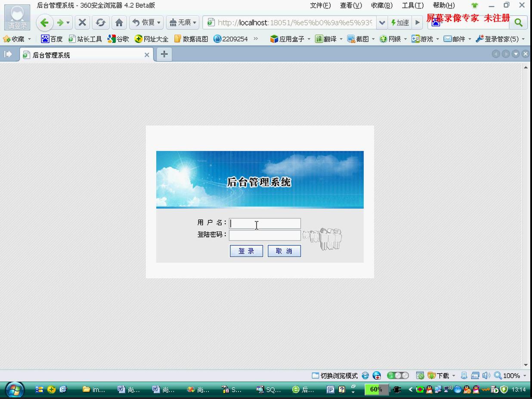Click the 登录 login button
This screenshot has height=399, width=532.
click(246, 251)
